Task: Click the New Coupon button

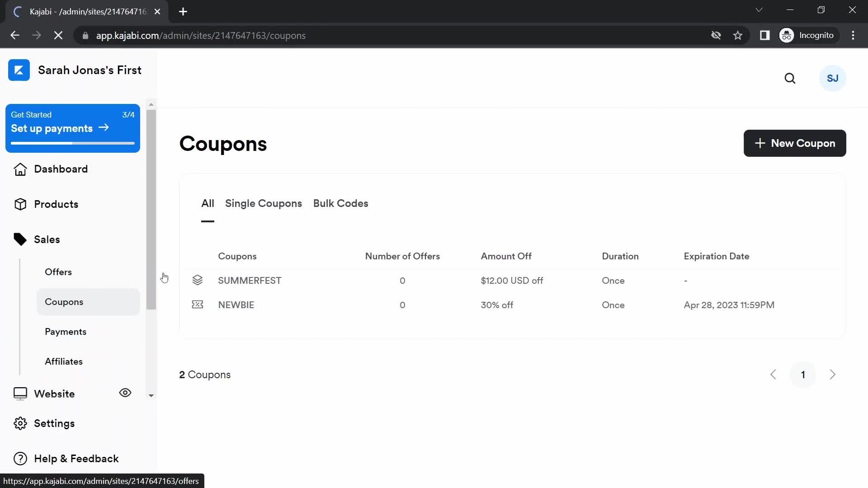Action: [x=795, y=143]
